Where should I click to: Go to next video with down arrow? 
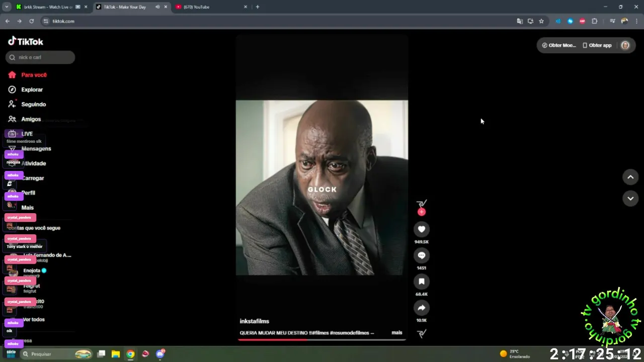click(x=630, y=199)
